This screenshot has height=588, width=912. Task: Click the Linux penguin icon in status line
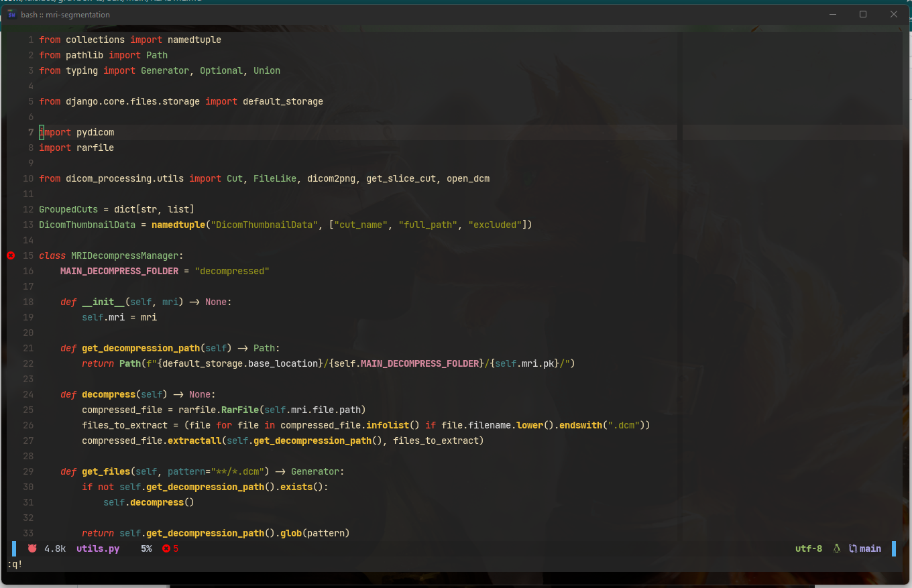coord(836,548)
